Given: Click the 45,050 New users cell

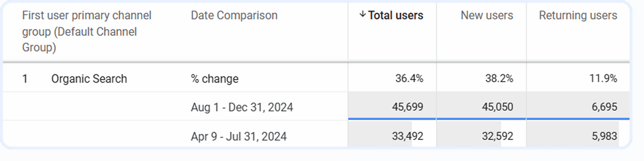Looking at the screenshot, I should tap(497, 107).
